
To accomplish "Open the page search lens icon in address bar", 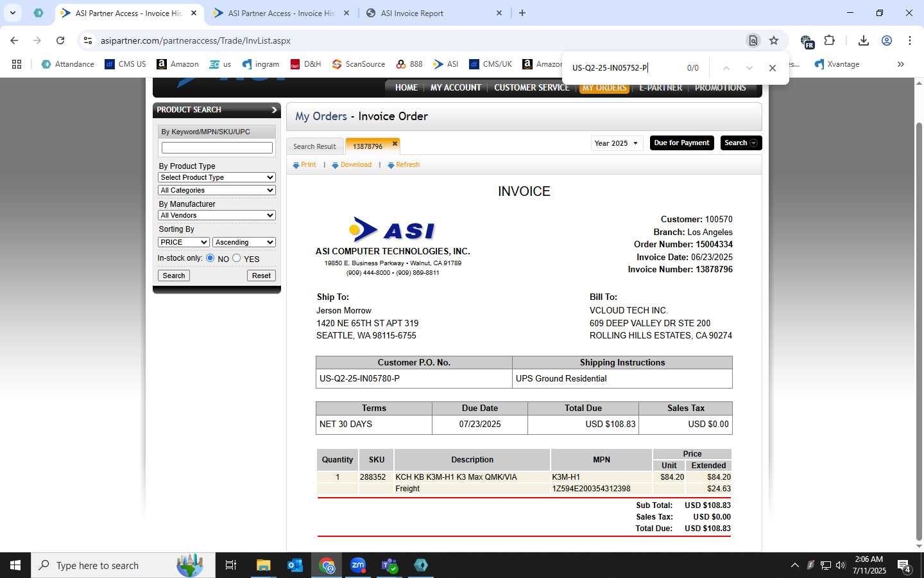I will tap(753, 40).
